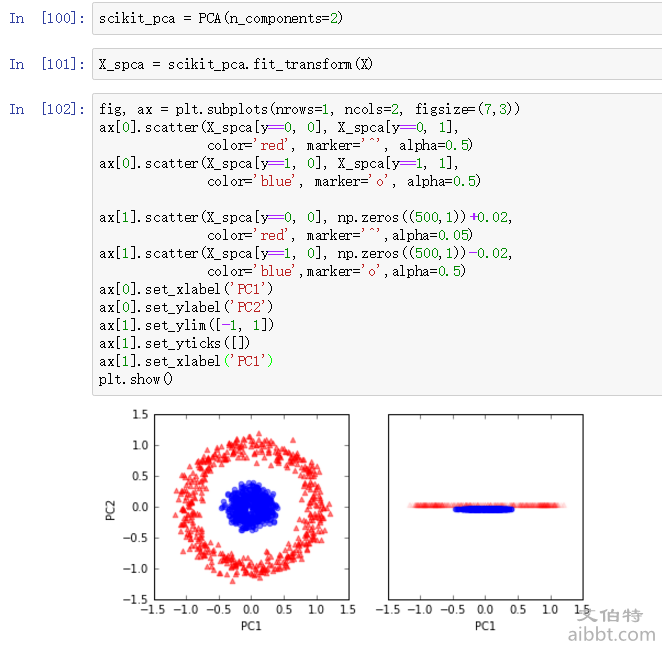
Task: Click inside code cell with PCA(n_components=2)
Action: tap(377, 19)
